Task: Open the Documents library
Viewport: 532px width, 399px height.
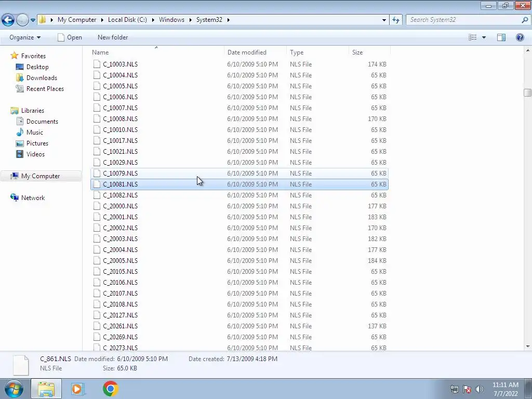Action: click(x=42, y=121)
